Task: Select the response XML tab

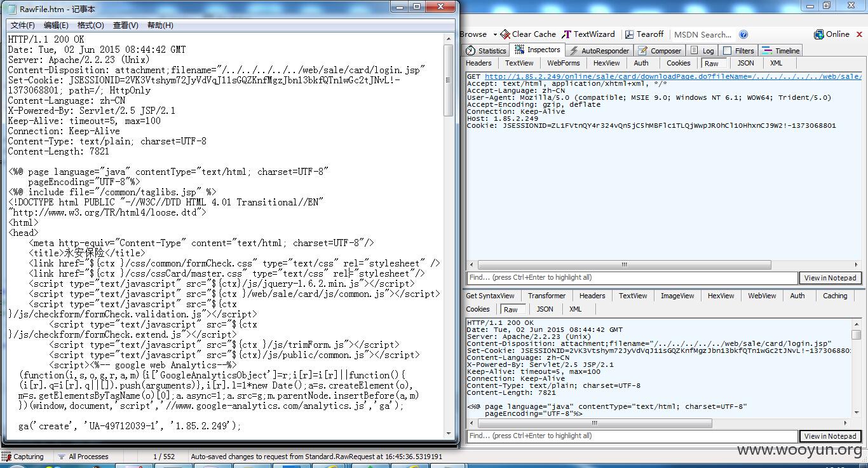Action: (x=575, y=309)
